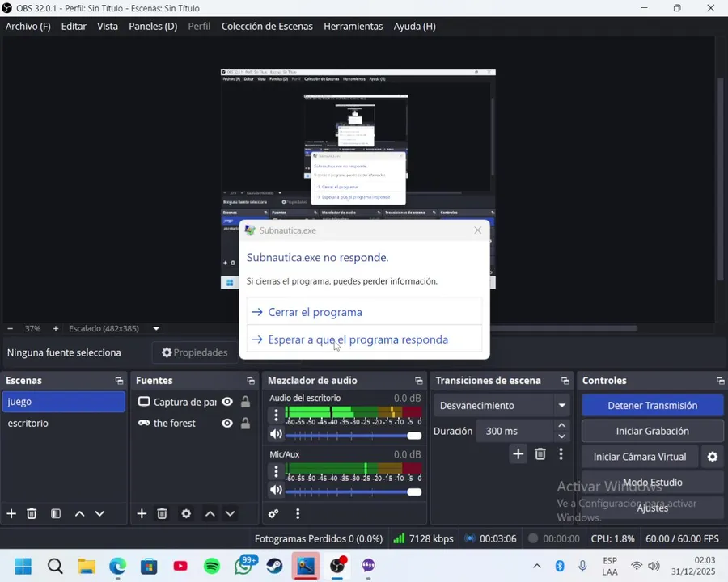Viewport: 728px width, 582px height.
Task: Select the Captura de pantalla source
Action: (x=177, y=402)
